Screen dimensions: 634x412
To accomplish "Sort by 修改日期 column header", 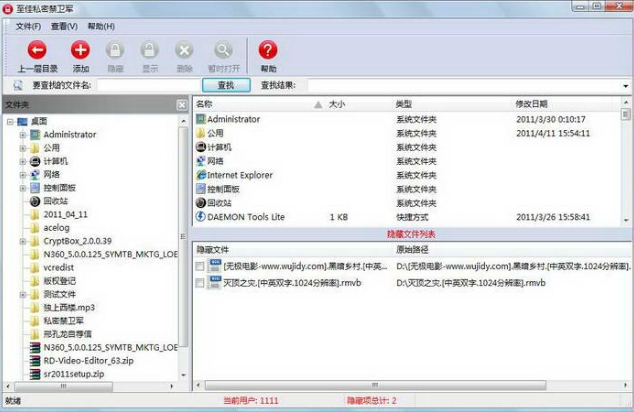I will click(x=531, y=104).
